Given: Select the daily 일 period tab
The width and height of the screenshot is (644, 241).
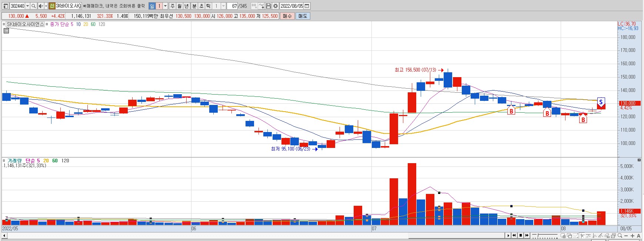Looking at the screenshot, I should (152, 6).
